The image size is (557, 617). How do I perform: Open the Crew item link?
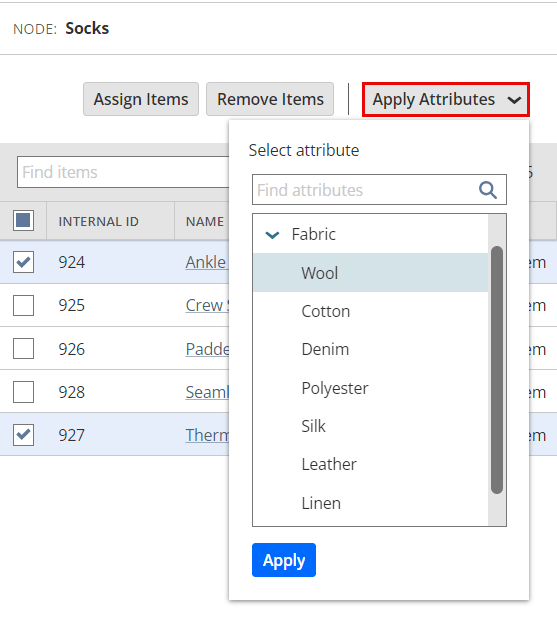pyautogui.click(x=207, y=305)
